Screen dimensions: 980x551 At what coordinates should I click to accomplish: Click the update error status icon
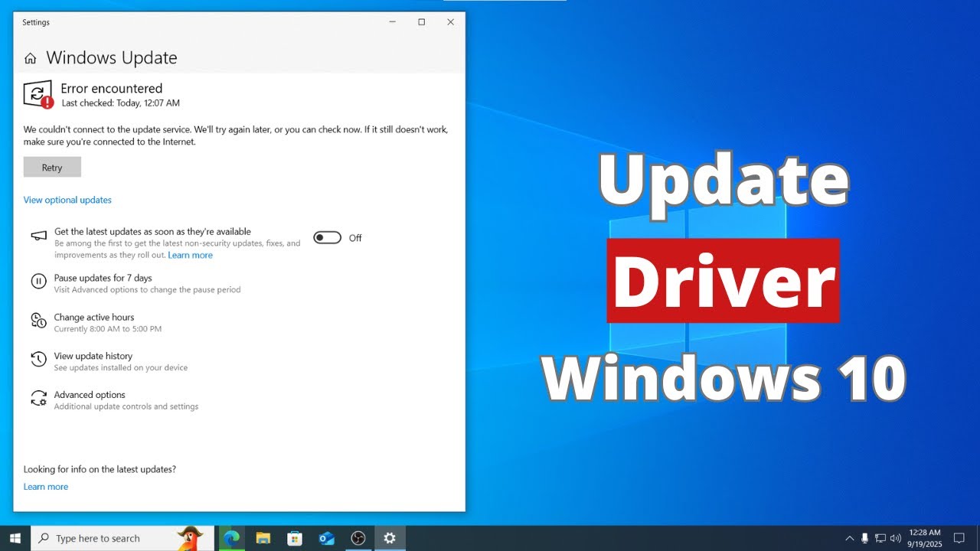click(38, 95)
